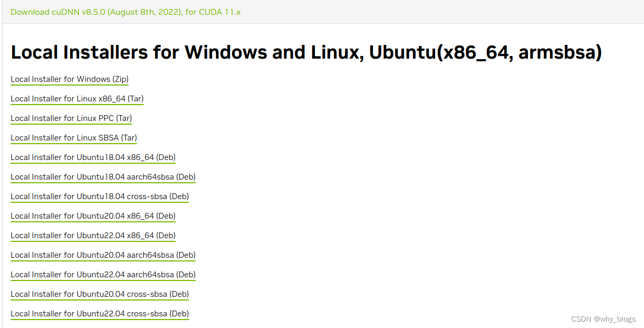644x328 pixels.
Task: Download the Local Installer for Windows (Zip)
Action: (69, 79)
